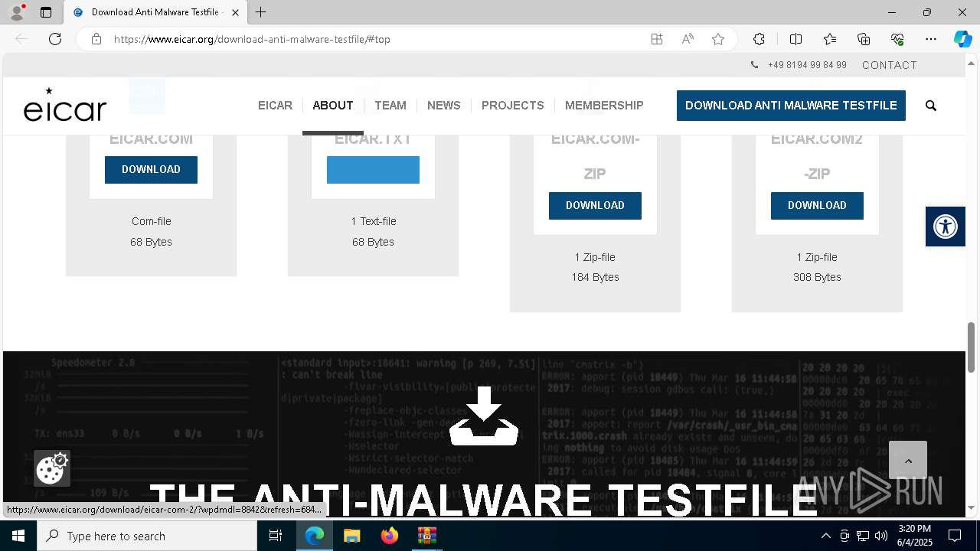Open Task View on the taskbar
Screen dimensions: 980x551
pyautogui.click(x=276, y=536)
